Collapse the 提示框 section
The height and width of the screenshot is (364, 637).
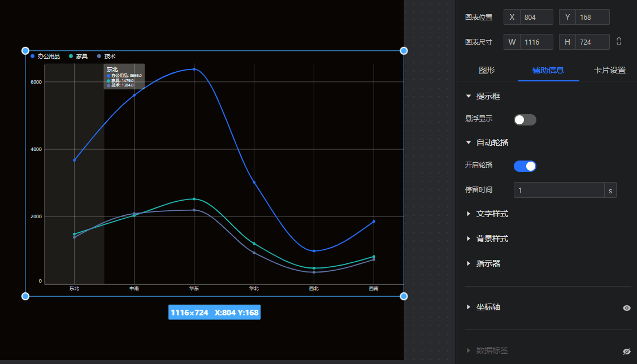469,97
